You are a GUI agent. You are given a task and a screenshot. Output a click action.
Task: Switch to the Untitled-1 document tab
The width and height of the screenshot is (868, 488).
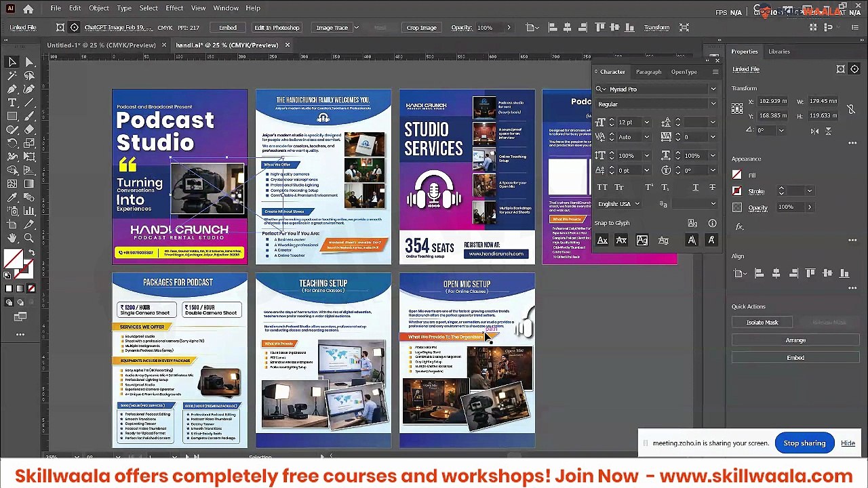[101, 45]
